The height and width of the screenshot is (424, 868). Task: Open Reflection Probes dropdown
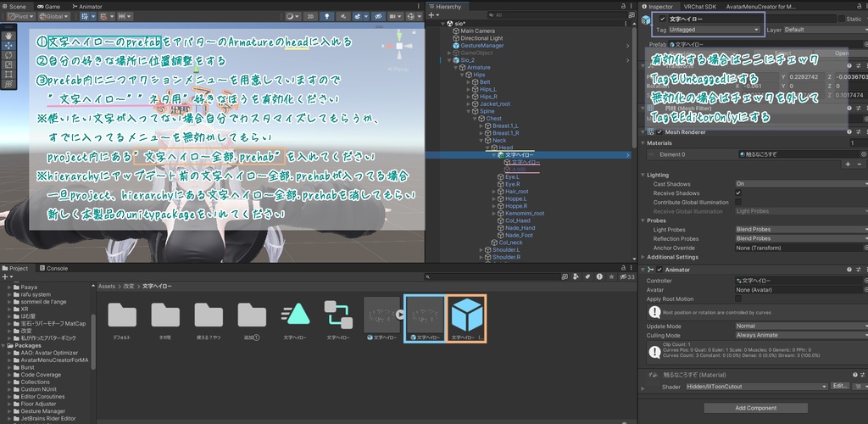tap(801, 238)
